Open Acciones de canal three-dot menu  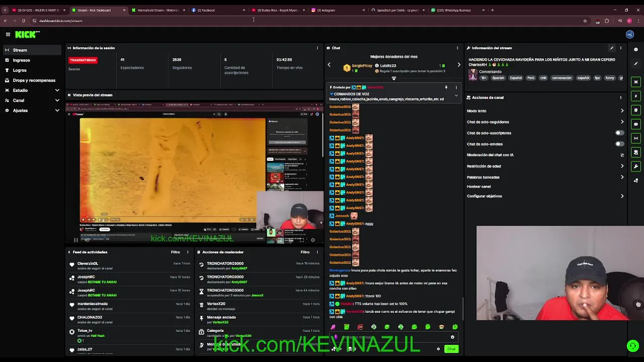tap(621, 98)
